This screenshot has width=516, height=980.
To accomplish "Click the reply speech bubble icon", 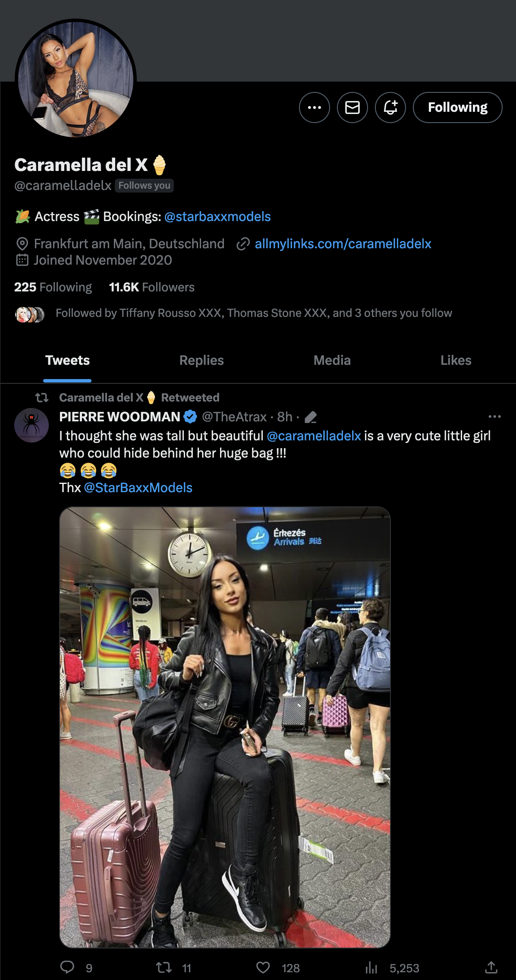I will click(x=67, y=967).
